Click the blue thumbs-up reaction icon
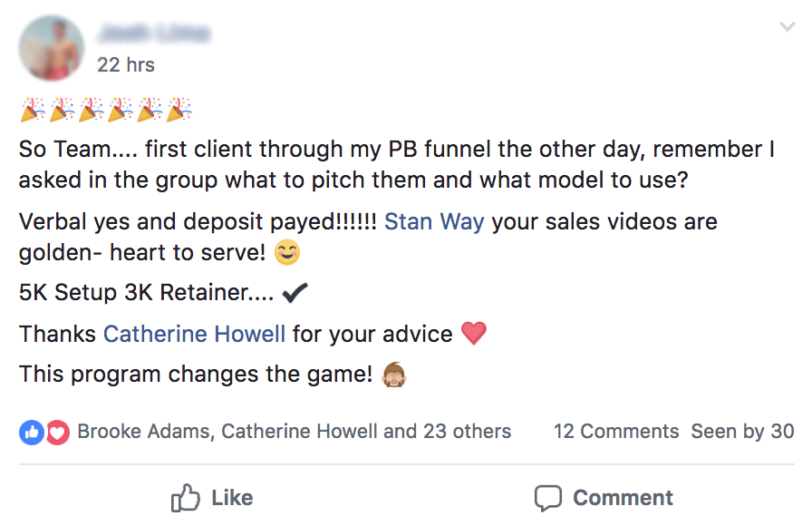812x526 pixels. point(31,433)
